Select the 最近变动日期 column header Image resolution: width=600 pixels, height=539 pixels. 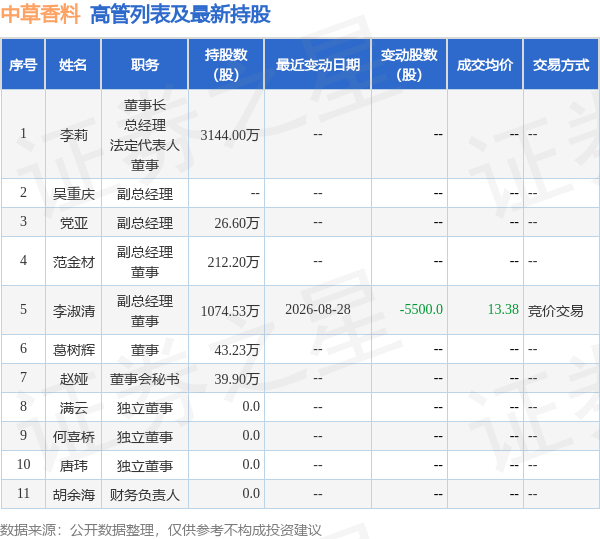pos(318,65)
